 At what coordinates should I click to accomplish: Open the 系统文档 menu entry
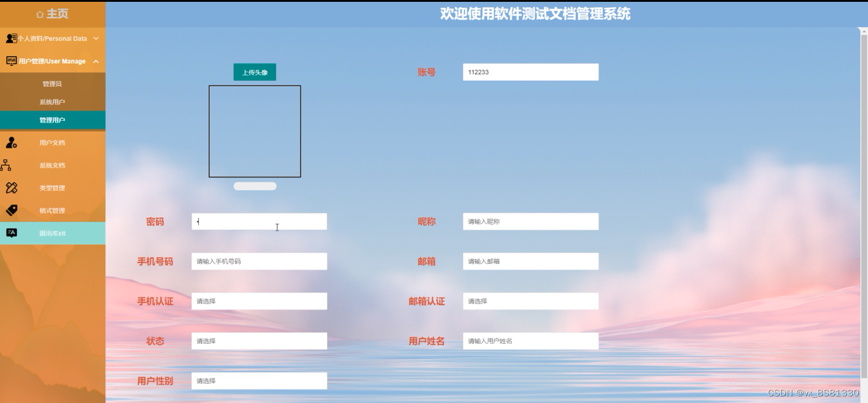(x=52, y=165)
